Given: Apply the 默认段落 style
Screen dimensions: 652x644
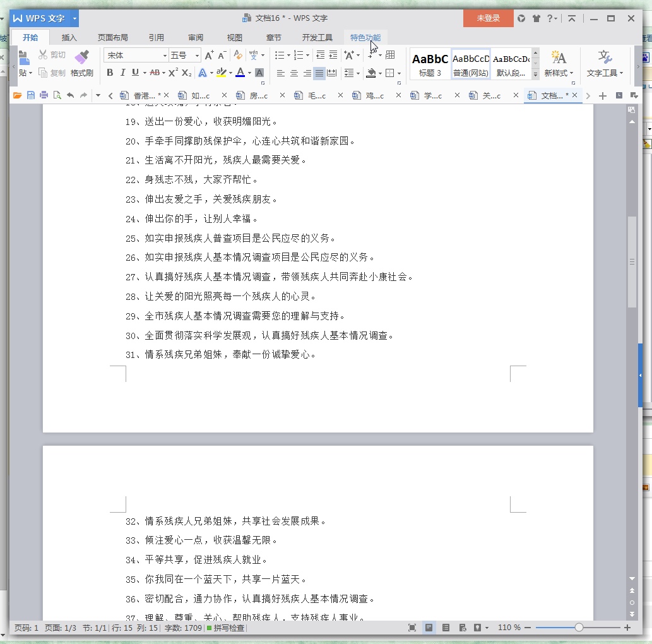Looking at the screenshot, I should pyautogui.click(x=511, y=64).
